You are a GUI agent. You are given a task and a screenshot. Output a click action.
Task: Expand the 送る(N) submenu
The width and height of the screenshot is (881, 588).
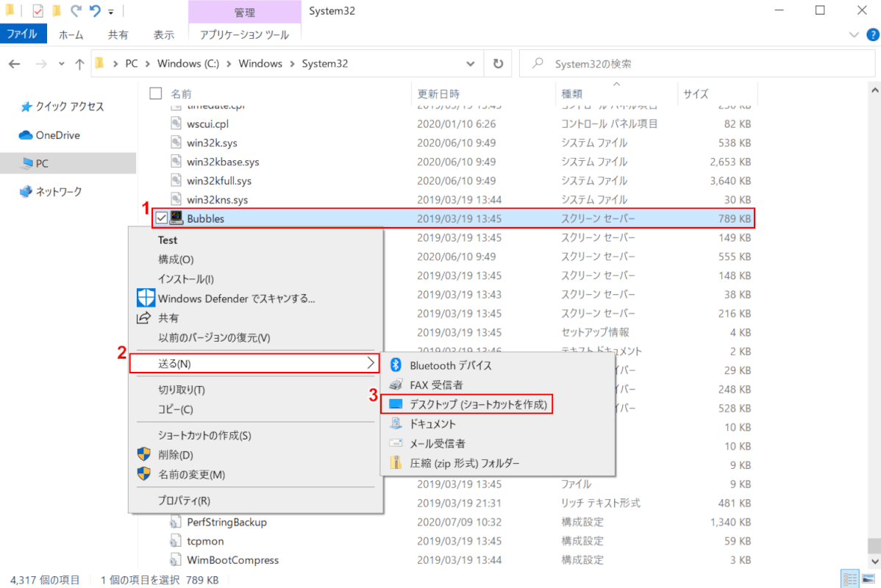[254, 363]
